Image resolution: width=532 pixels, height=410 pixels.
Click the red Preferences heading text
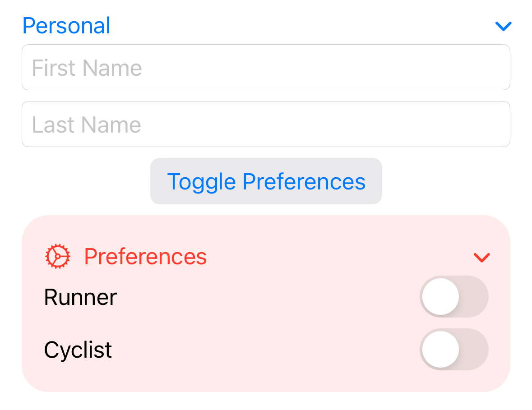point(145,257)
